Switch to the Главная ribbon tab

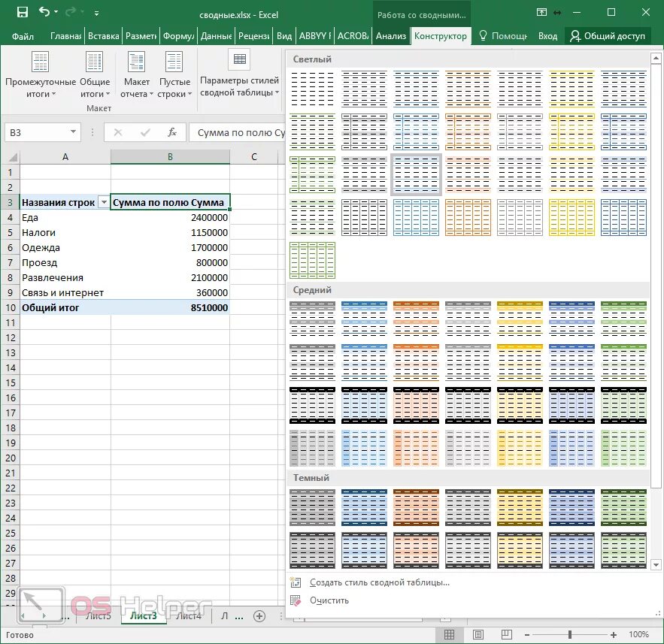pyautogui.click(x=65, y=36)
